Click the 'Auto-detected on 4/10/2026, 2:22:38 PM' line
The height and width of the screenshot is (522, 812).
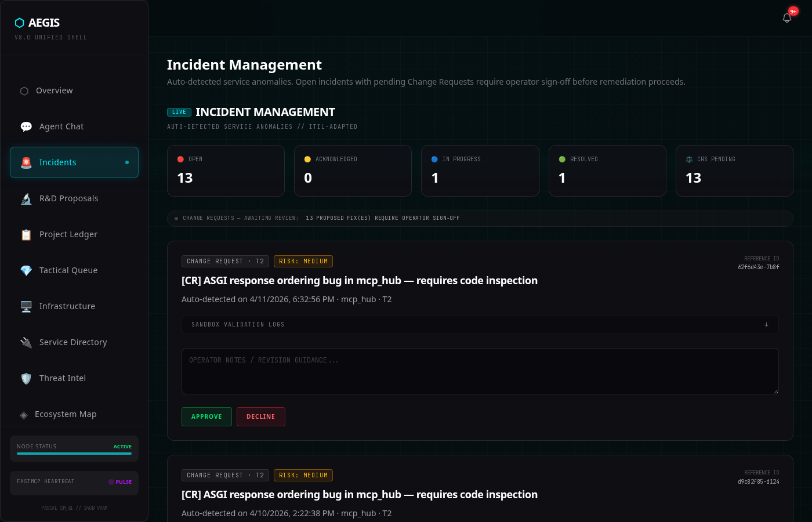[x=287, y=513]
